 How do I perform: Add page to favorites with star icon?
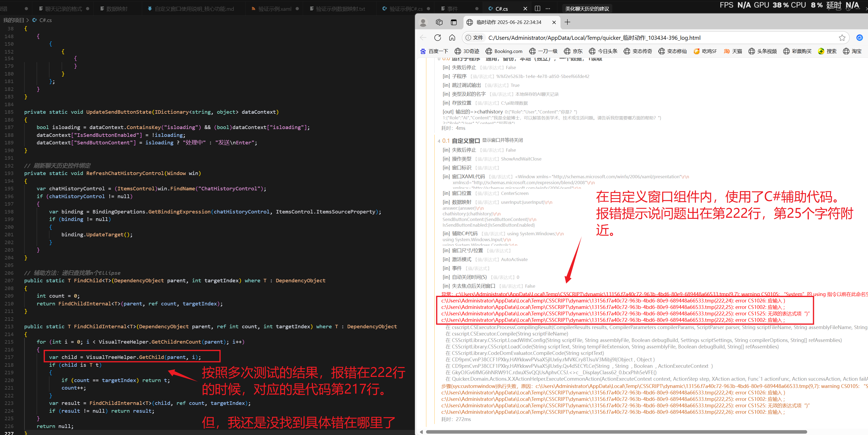point(842,38)
